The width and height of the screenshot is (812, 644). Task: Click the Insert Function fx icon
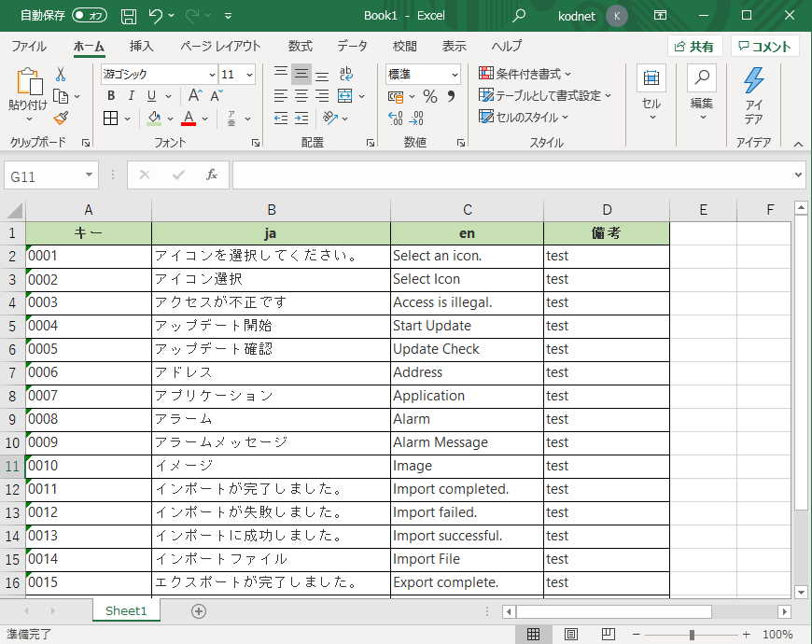pos(212,175)
